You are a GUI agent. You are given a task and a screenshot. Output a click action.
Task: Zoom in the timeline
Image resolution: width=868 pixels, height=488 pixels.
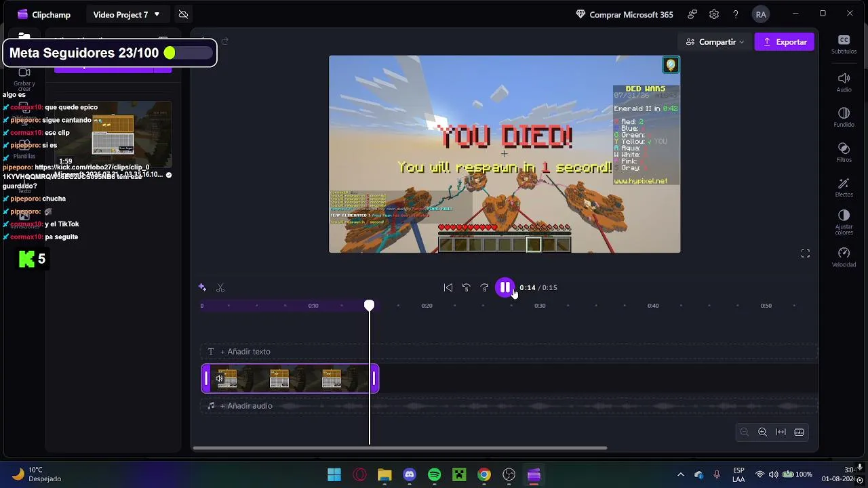[762, 432]
